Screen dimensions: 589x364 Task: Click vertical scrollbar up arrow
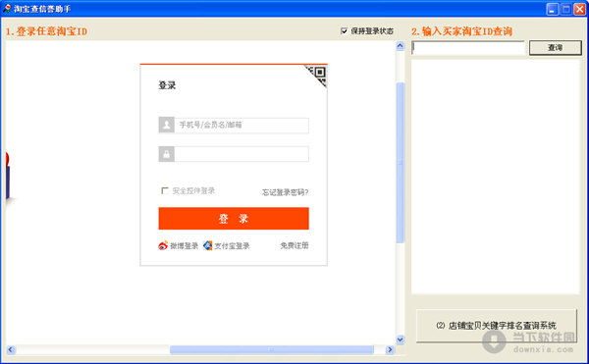coord(401,46)
